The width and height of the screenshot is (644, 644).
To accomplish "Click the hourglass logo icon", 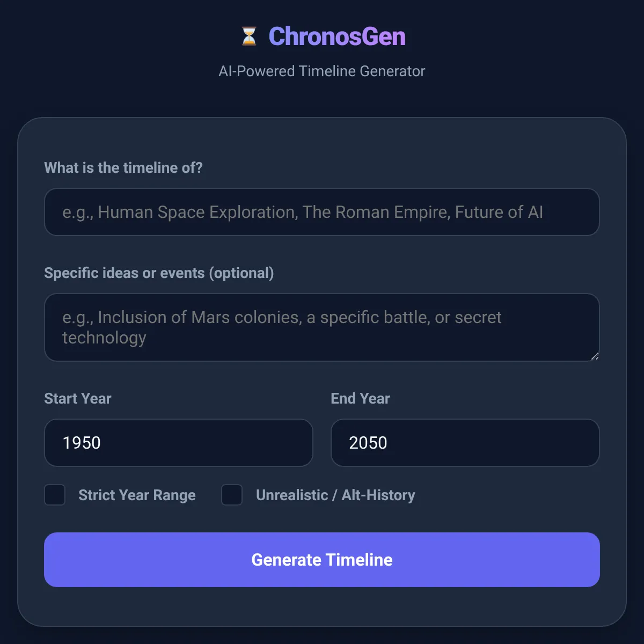I will (x=249, y=36).
